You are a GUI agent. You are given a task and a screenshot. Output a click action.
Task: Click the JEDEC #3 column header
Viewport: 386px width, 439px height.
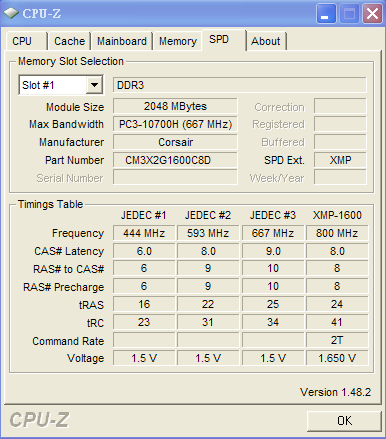click(273, 215)
